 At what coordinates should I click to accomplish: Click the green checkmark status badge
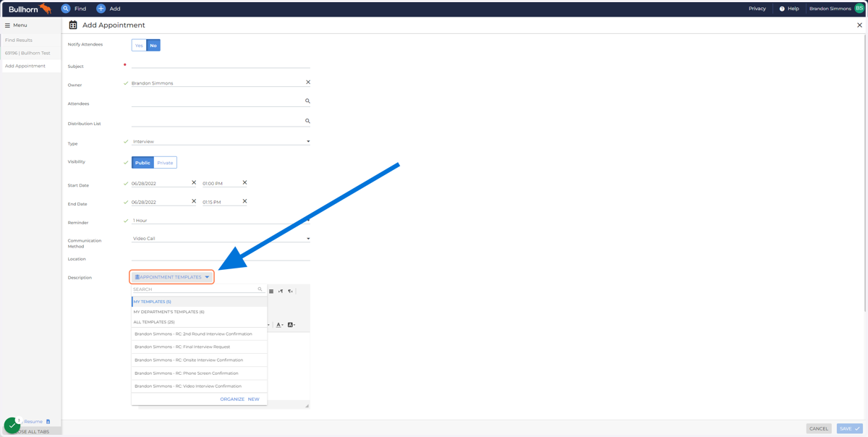pyautogui.click(x=12, y=425)
